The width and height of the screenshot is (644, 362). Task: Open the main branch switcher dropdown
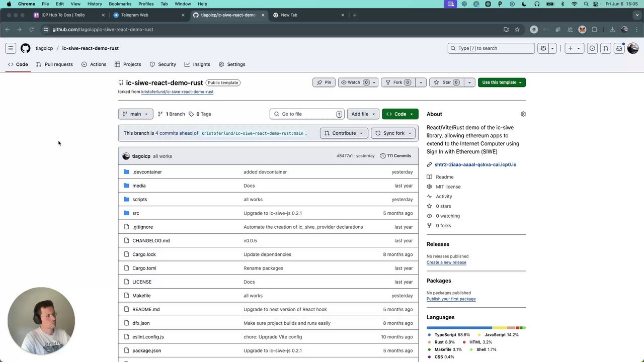(135, 114)
